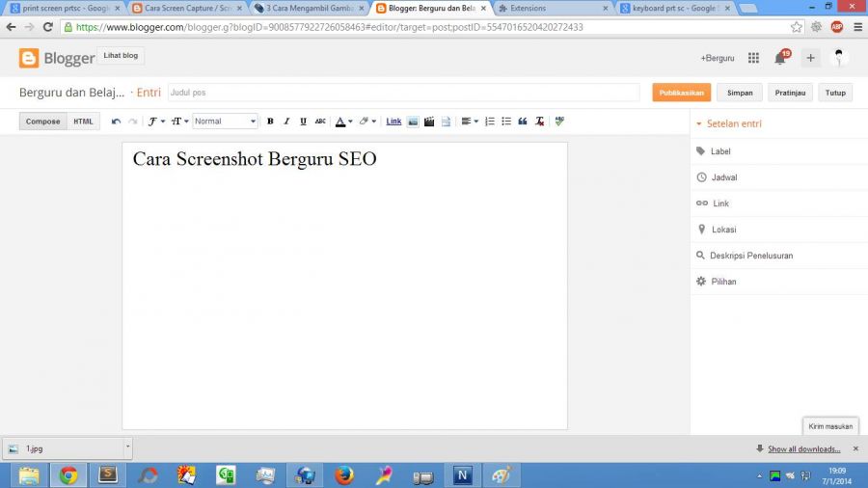This screenshot has width=868, height=488.
Task: Preview the post with Pratinjau
Action: (x=790, y=93)
